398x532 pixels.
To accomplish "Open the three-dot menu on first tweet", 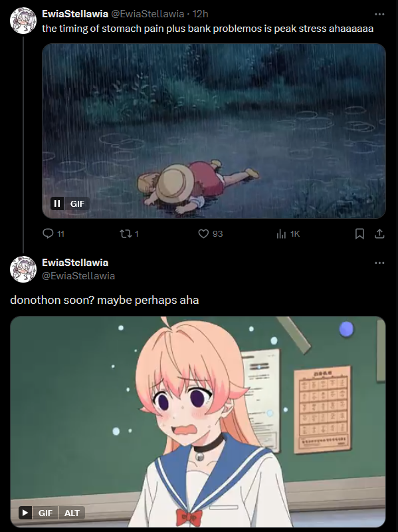I will 379,14.
